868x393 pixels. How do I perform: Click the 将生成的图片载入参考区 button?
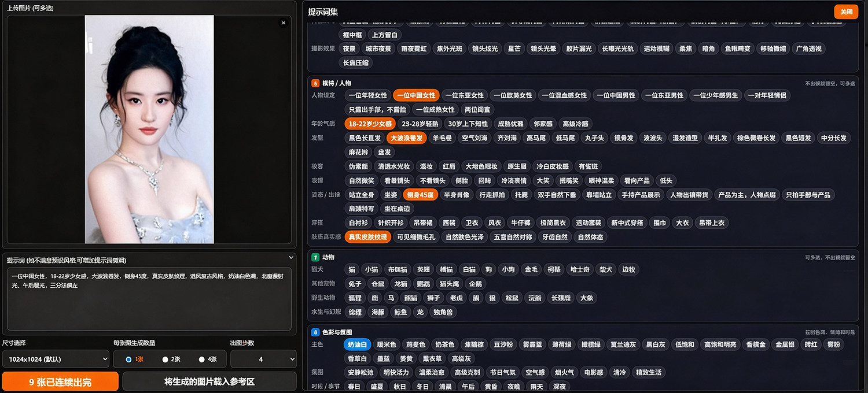tap(209, 381)
